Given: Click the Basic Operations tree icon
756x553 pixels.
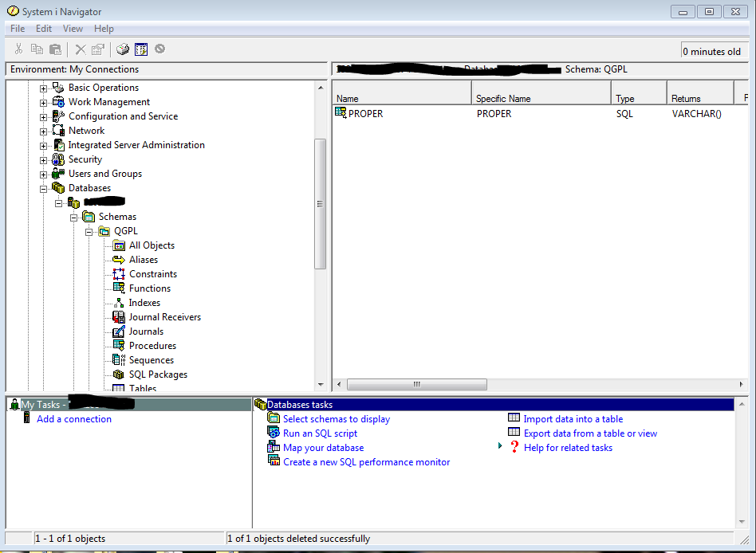Looking at the screenshot, I should (x=58, y=88).
